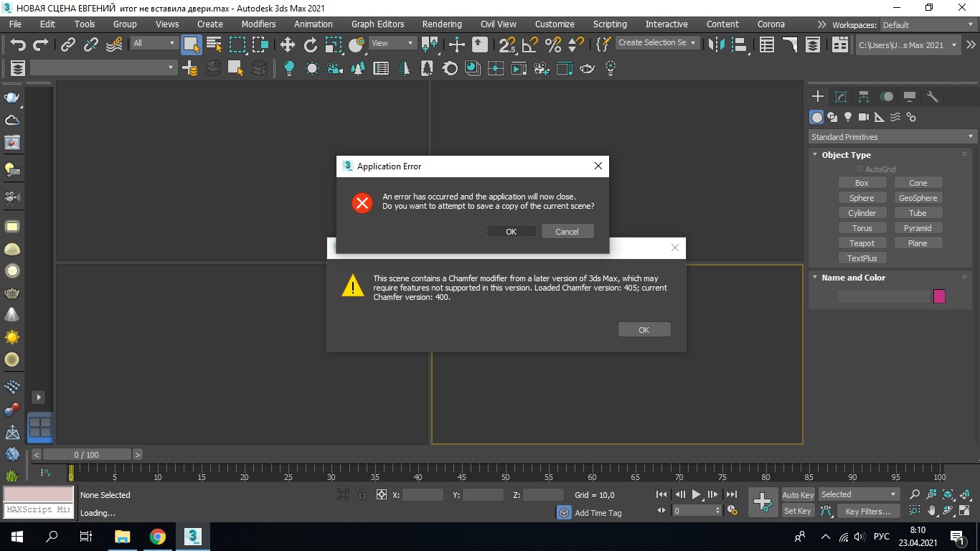The height and width of the screenshot is (551, 980).
Task: Click the X coordinate input field
Action: coord(423,495)
